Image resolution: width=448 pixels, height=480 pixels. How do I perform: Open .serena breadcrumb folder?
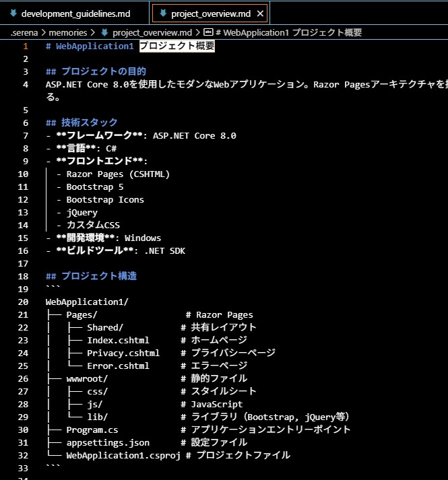pos(24,32)
